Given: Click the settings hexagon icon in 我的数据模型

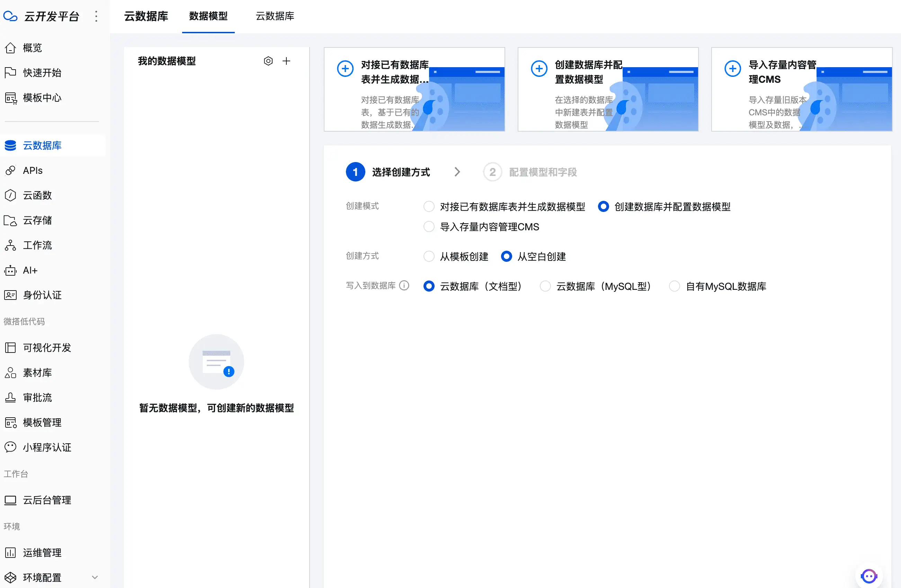Looking at the screenshot, I should (268, 61).
